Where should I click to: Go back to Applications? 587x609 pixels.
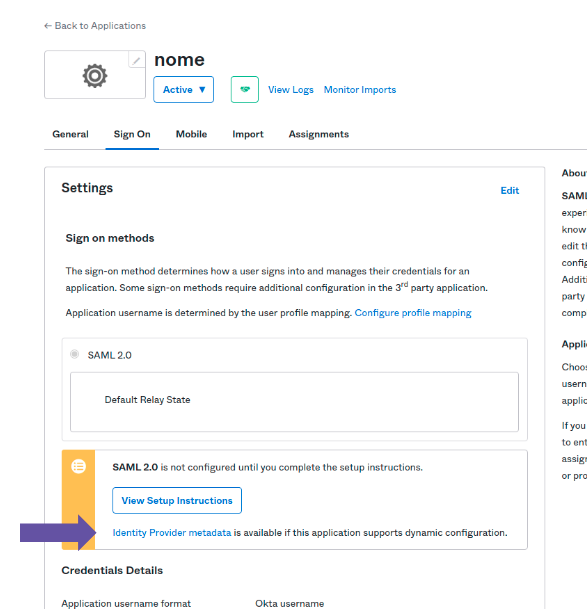coord(95,26)
